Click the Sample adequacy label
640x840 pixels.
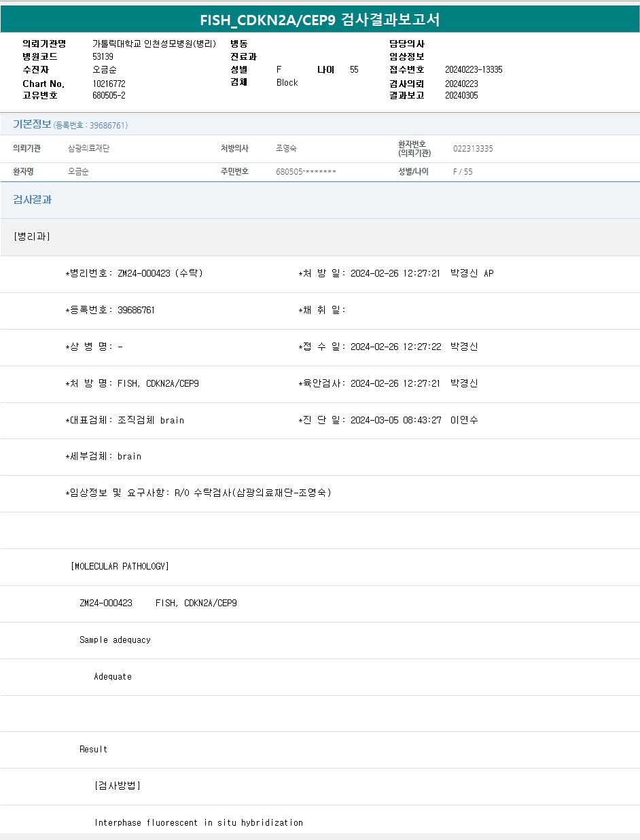[x=115, y=640]
